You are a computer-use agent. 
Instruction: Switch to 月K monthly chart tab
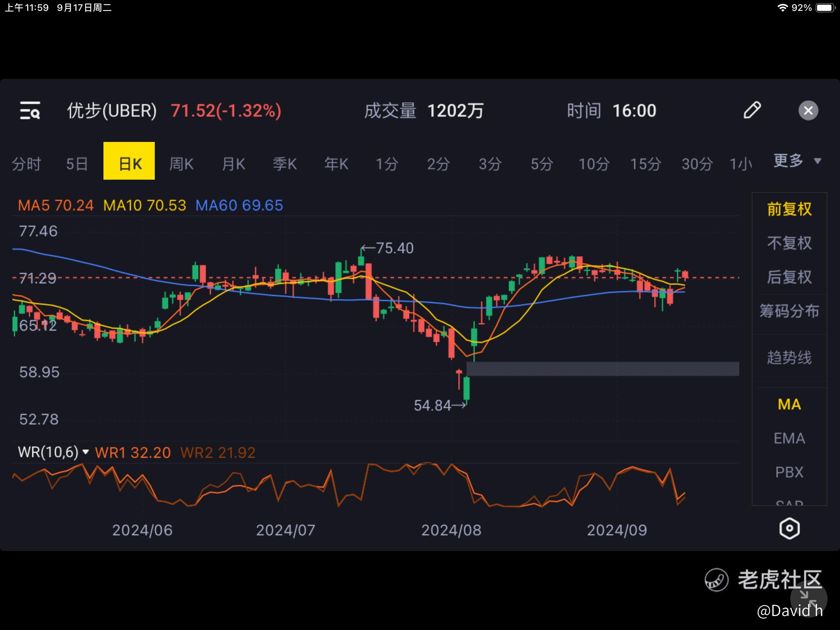[233, 164]
